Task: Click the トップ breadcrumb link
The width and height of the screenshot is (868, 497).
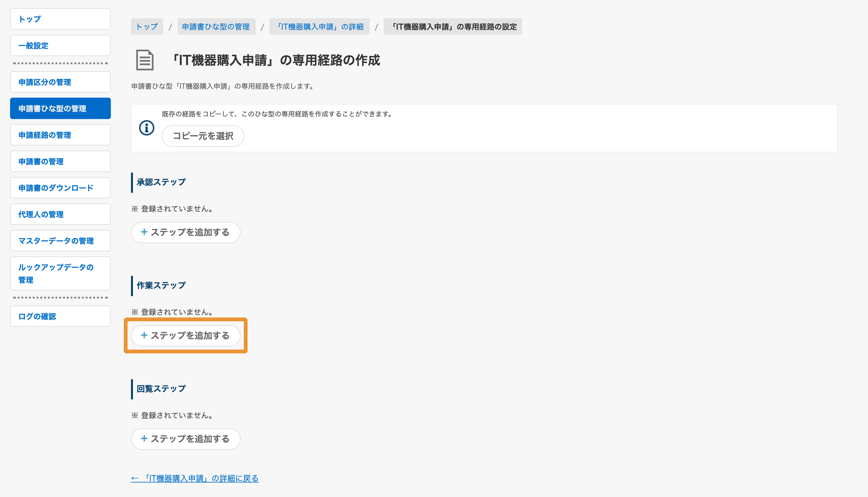Action: pos(147,27)
